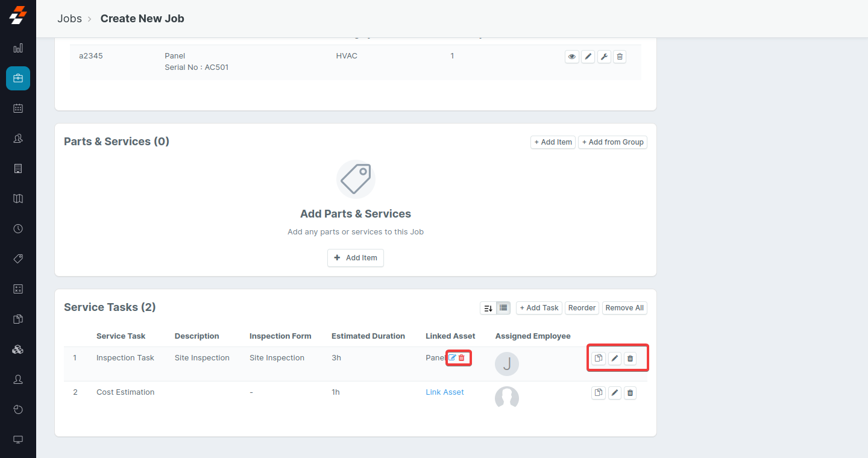
Task: View asset a2345 using eye icon
Action: tap(571, 57)
